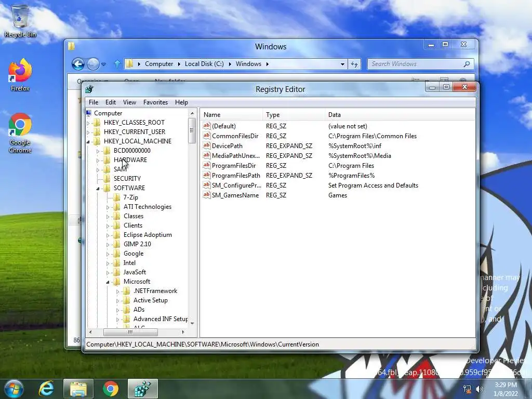Expand the BCD00000000 key
Screen dimensions: 532x399
[x=98, y=151]
